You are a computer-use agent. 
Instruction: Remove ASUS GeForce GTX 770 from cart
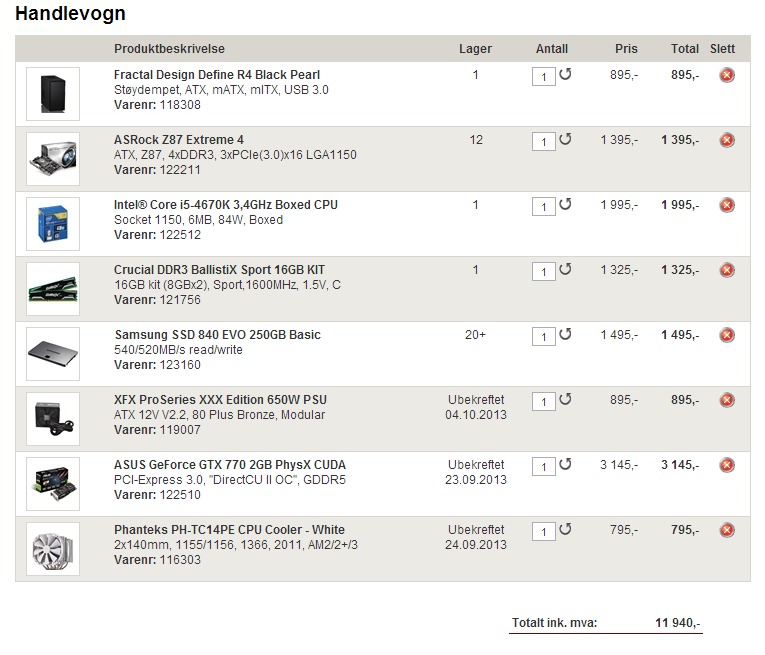[727, 465]
